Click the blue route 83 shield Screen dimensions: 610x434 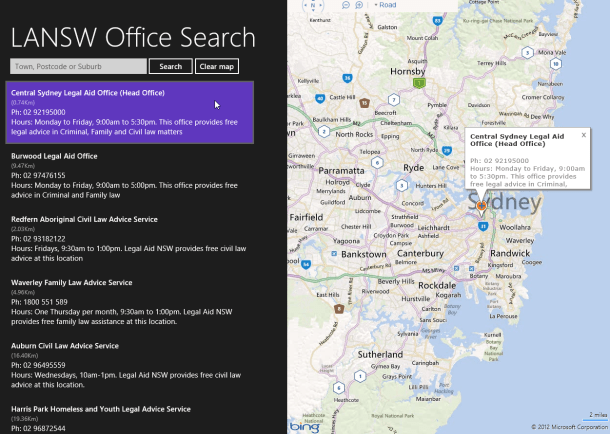[438, 21]
